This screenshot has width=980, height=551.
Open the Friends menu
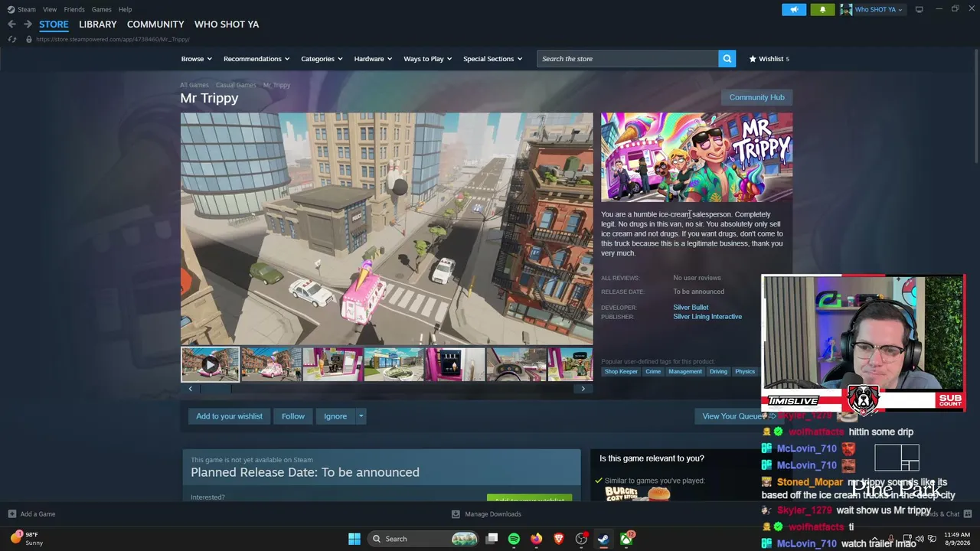[74, 9]
